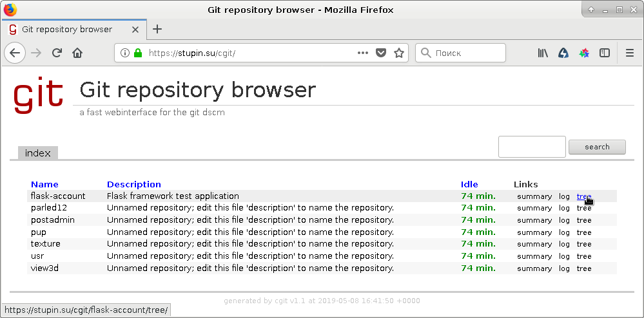The width and height of the screenshot is (644, 318).
Task: Close the Git repository browser tab
Action: tap(135, 29)
